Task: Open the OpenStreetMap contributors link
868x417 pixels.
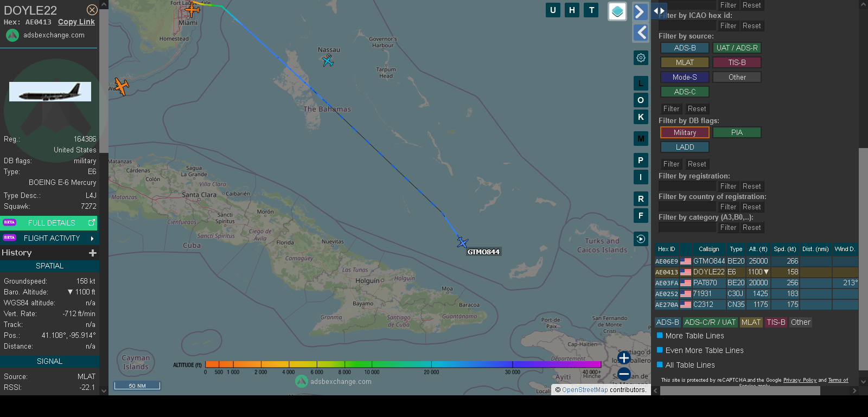Action: pos(585,389)
